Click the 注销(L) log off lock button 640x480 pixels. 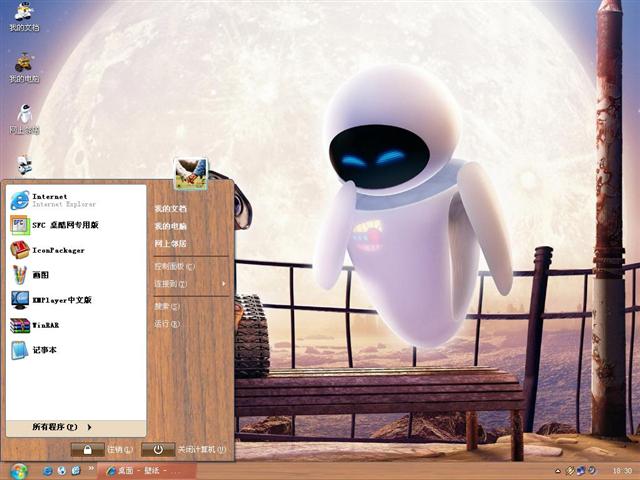pyautogui.click(x=87, y=450)
